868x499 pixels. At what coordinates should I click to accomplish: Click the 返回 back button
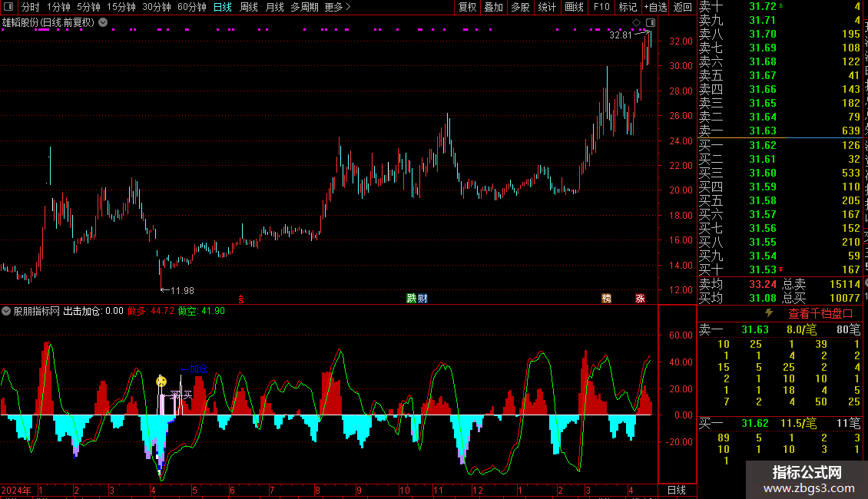point(683,7)
